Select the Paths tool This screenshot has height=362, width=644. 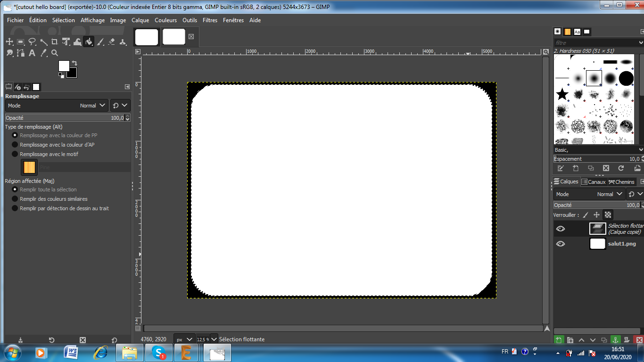tap(21, 53)
